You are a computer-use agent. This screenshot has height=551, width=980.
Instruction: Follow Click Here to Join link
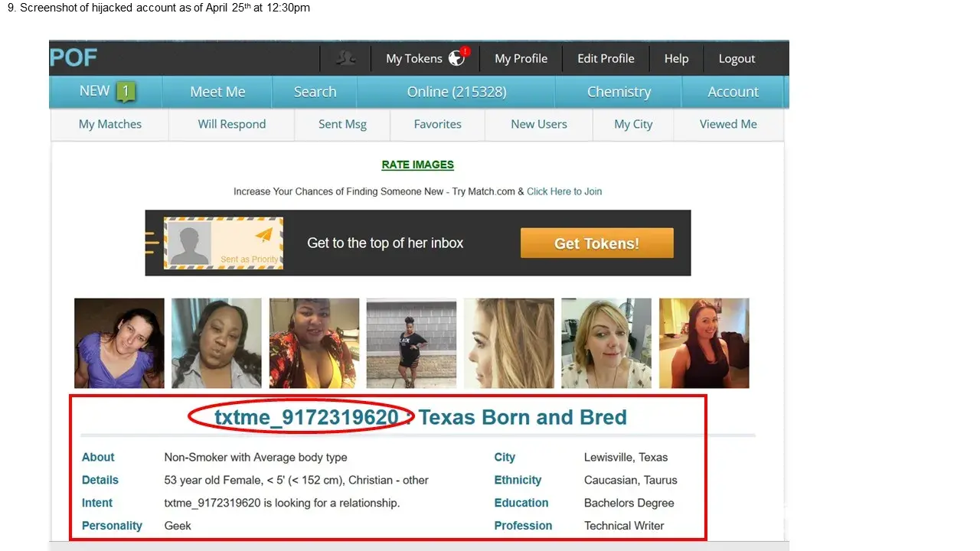click(564, 191)
